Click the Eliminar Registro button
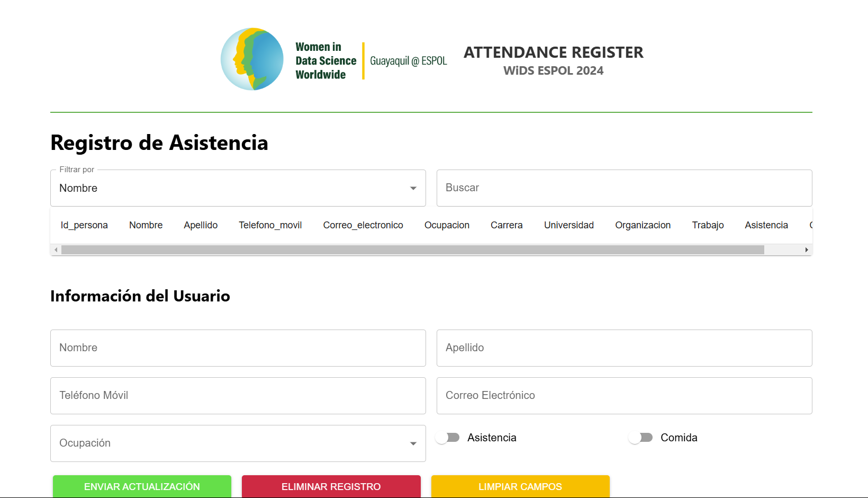 click(331, 486)
